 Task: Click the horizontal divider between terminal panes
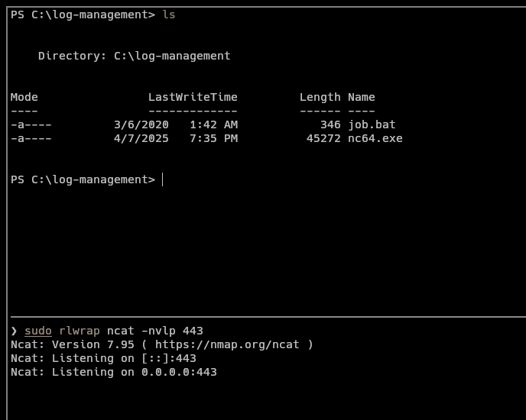click(x=263, y=315)
